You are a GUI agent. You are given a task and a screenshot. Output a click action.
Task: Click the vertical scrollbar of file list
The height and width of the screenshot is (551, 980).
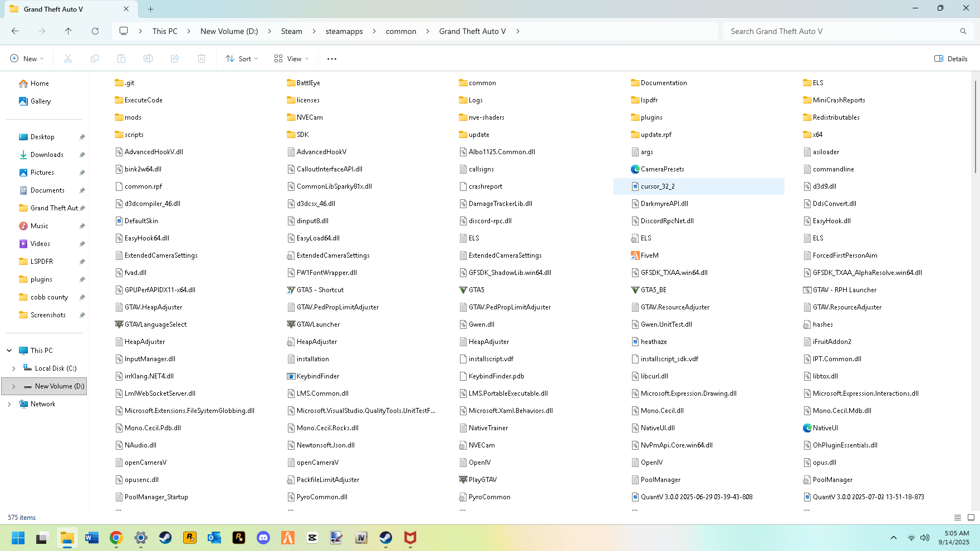tap(975, 127)
